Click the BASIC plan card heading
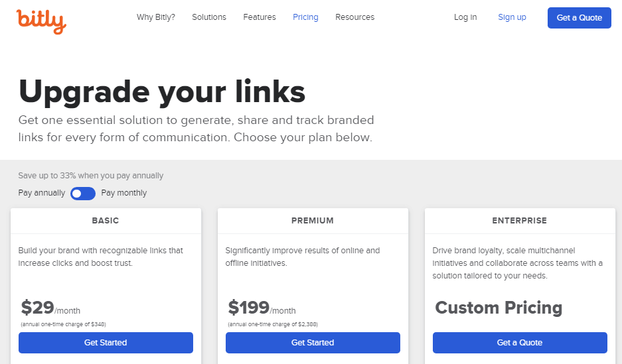This screenshot has height=364, width=622. click(106, 221)
